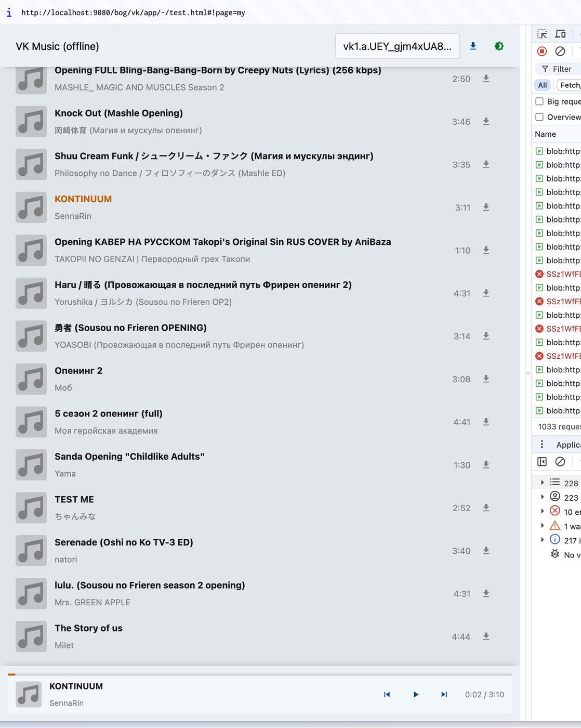Activate the element inspector picker
The width and height of the screenshot is (581, 728).
542,34
